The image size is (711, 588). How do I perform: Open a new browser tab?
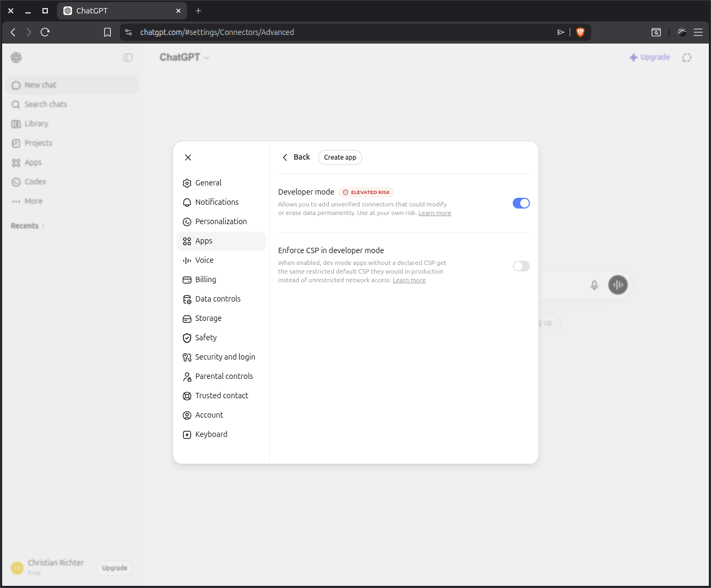point(198,11)
